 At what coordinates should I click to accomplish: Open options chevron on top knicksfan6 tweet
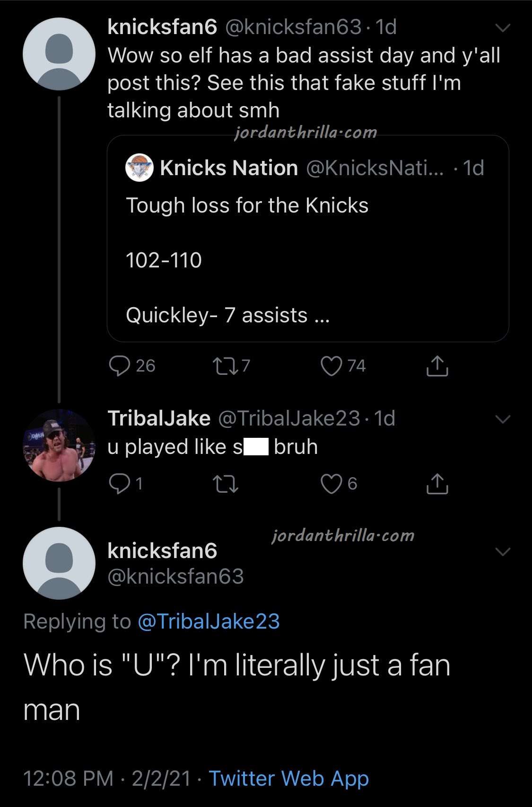[502, 28]
